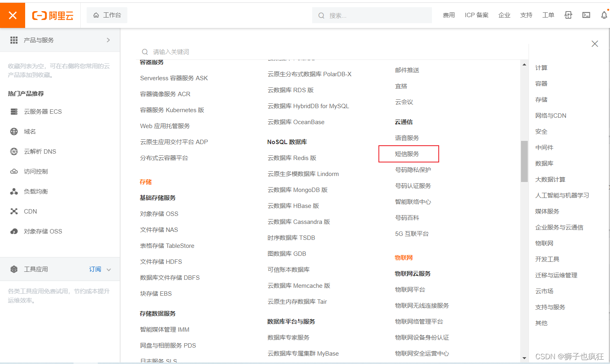Expand the 工具应用 dropdown chevron
The width and height of the screenshot is (610, 364).
point(109,269)
